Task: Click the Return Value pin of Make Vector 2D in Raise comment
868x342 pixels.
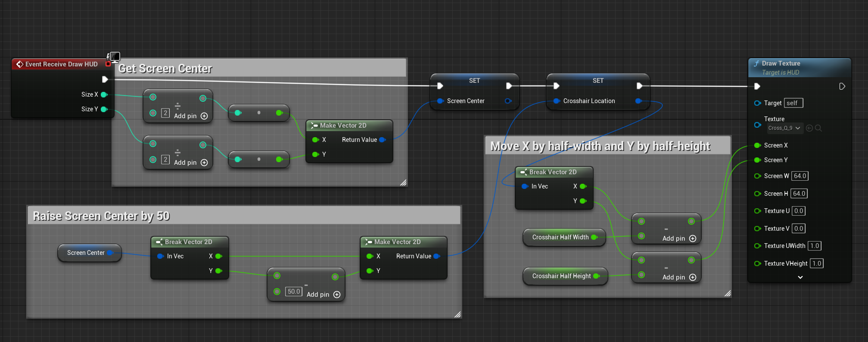Action: tap(436, 256)
